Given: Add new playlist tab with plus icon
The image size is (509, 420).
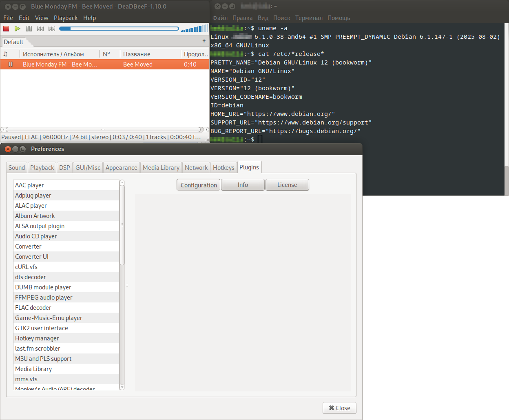Looking at the screenshot, I should pyautogui.click(x=204, y=41).
